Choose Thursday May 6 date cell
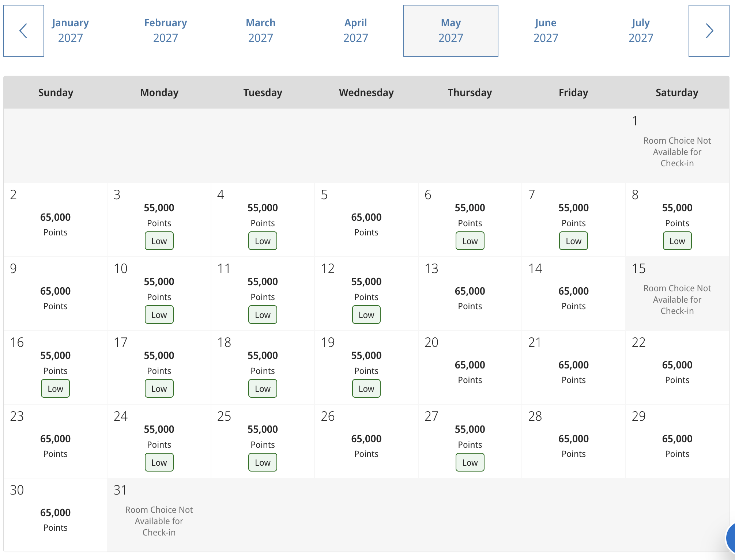Viewport: 735px width, 560px height. pos(470,220)
